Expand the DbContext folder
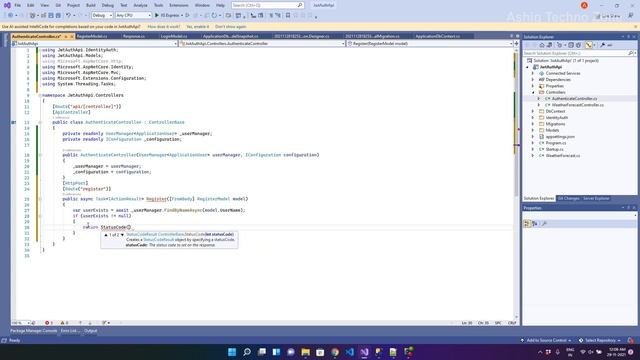640x360 pixels. (x=533, y=111)
